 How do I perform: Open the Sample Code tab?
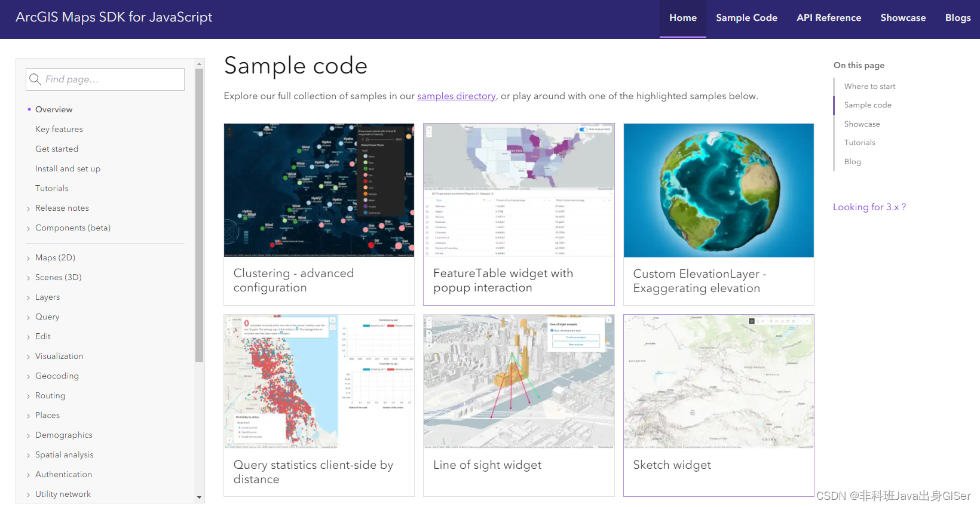(746, 18)
